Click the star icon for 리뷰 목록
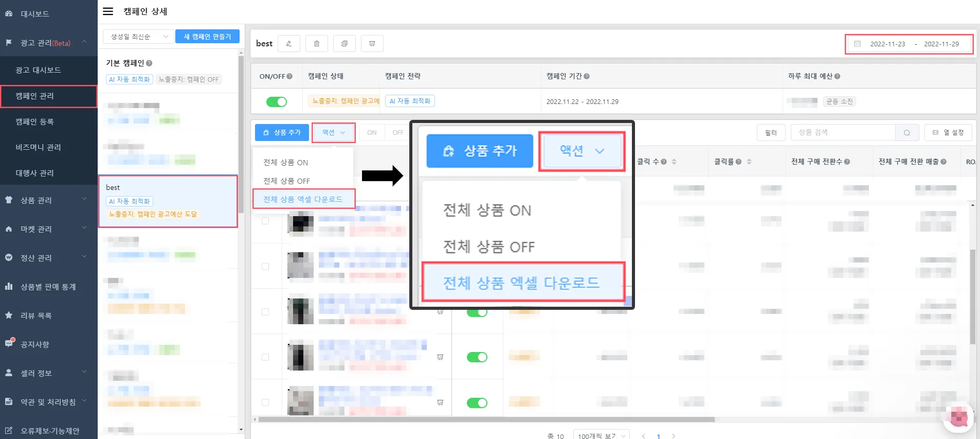The width and height of the screenshot is (980, 439). click(9, 315)
